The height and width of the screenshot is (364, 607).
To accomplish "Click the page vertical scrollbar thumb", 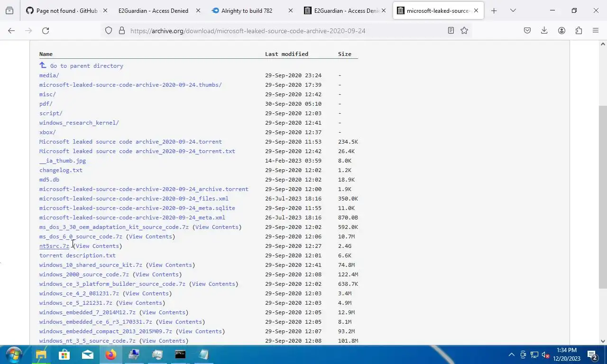I will (603, 197).
